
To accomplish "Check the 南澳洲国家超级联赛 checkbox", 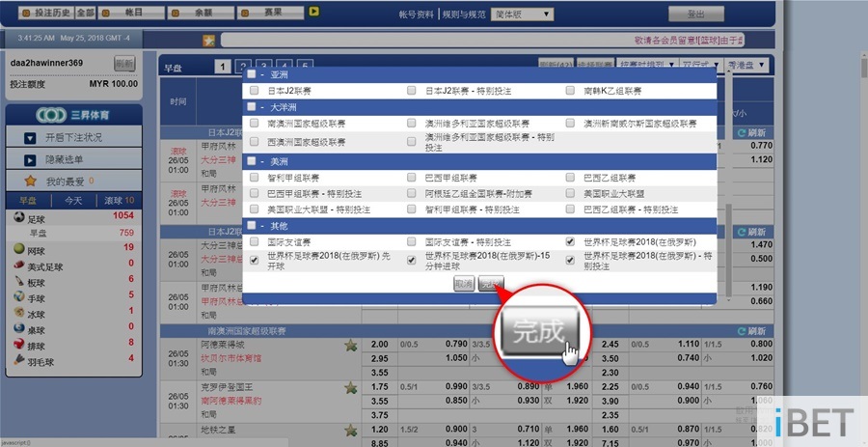I will tap(254, 123).
